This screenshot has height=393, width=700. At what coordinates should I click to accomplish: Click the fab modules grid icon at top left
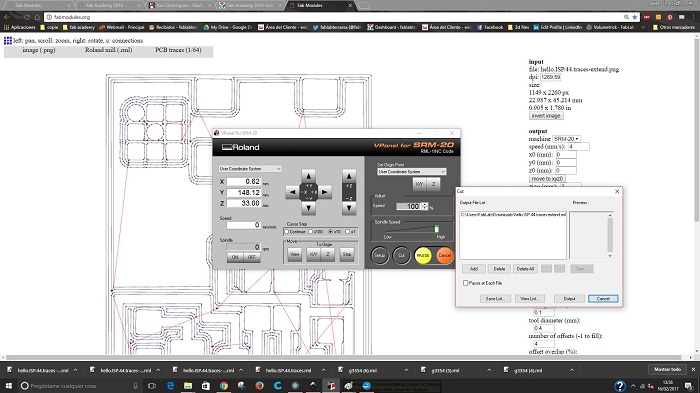pyautogui.click(x=8, y=41)
